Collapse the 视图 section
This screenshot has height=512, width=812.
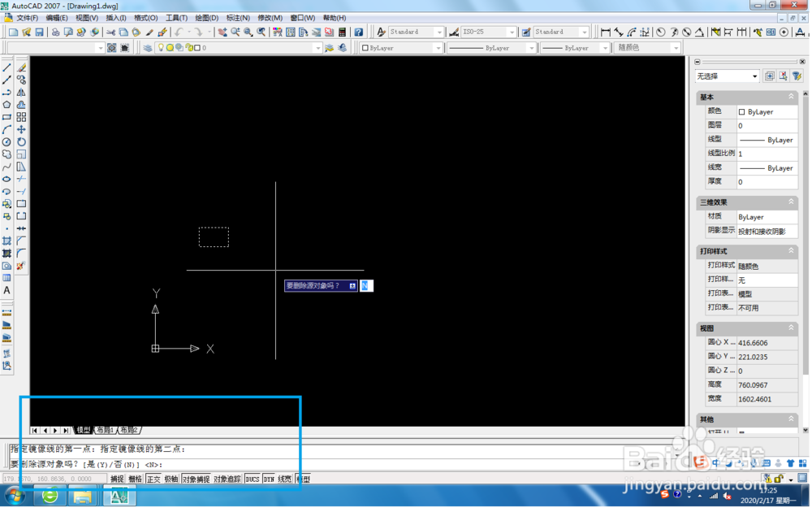pos(791,328)
